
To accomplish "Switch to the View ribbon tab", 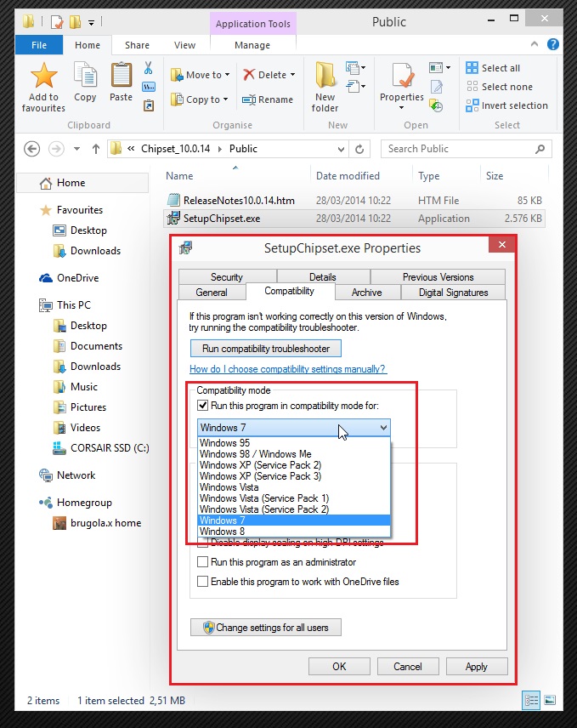I will tap(184, 45).
